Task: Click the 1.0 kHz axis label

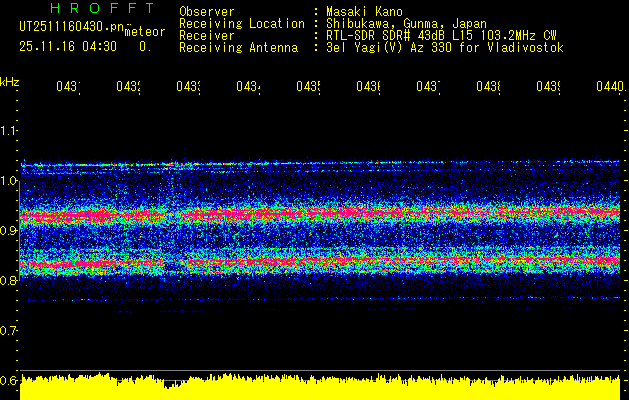Action: pyautogui.click(x=8, y=181)
